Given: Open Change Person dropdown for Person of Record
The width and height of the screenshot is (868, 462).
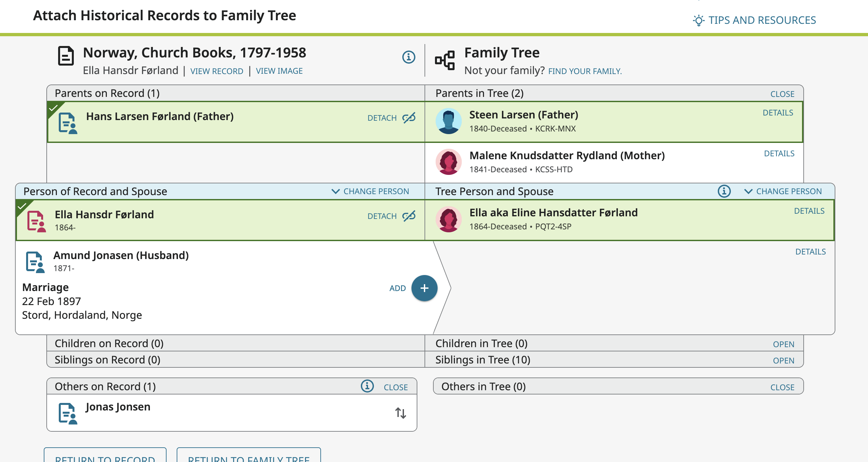Looking at the screenshot, I should (370, 191).
